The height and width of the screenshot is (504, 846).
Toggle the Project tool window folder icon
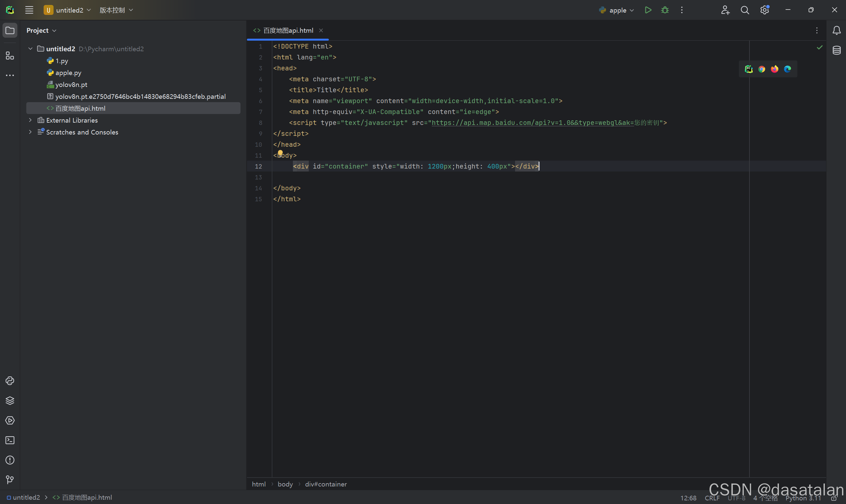10,30
